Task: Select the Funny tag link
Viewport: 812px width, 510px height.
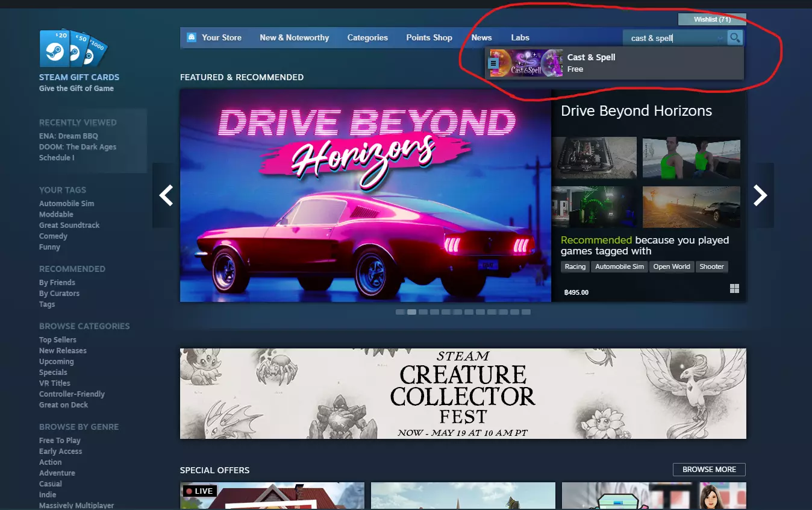Action: tap(49, 247)
